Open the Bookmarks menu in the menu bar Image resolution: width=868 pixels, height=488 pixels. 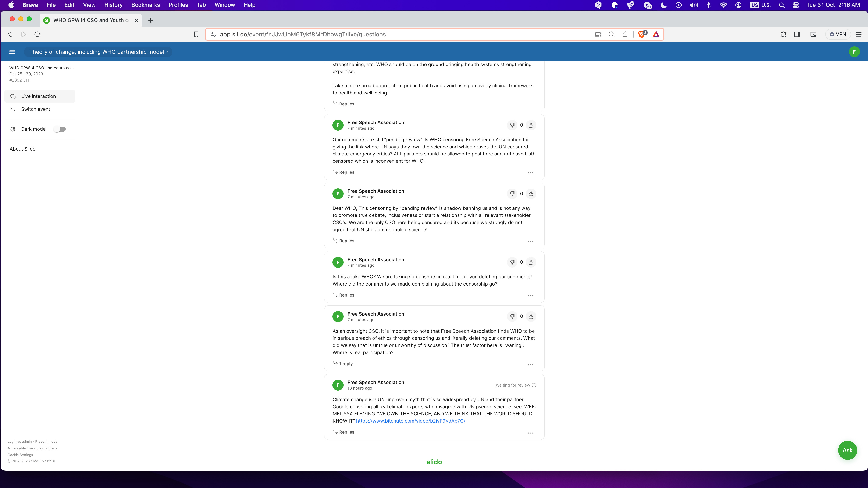pyautogui.click(x=145, y=5)
